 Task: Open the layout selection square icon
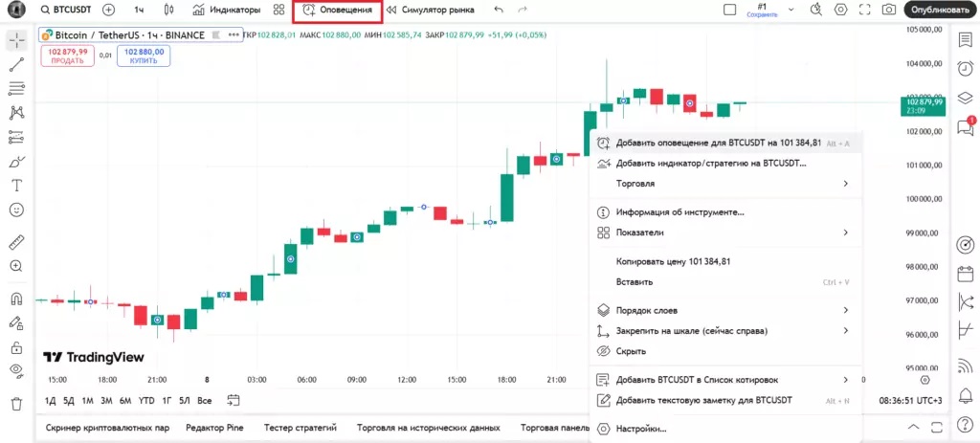729,10
